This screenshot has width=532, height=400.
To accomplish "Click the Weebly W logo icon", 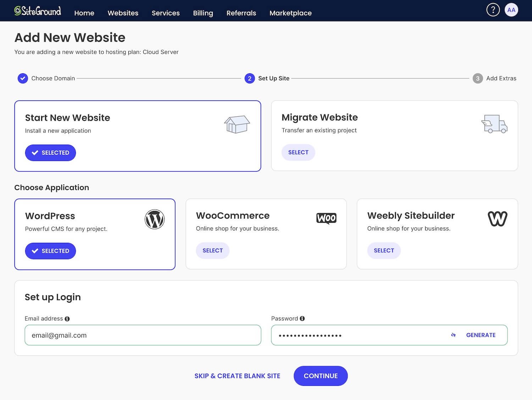I will (498, 218).
